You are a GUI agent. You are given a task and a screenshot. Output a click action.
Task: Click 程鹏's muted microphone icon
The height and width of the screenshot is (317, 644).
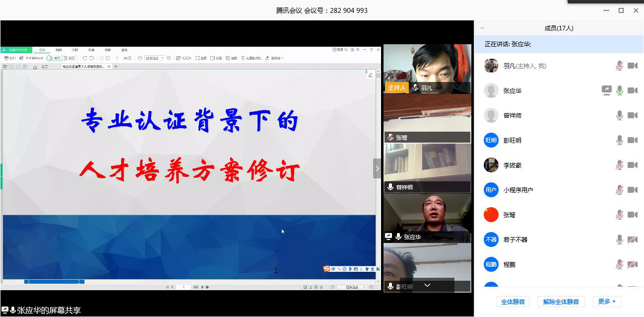(619, 264)
